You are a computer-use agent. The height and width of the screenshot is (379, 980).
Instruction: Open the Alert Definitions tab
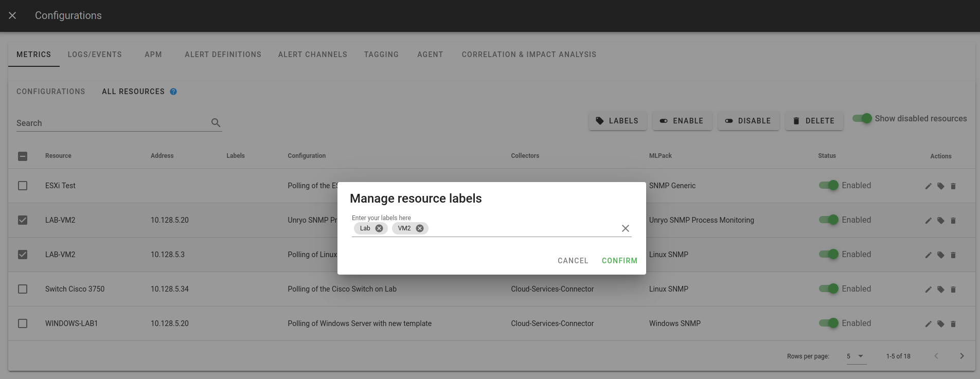(x=223, y=55)
